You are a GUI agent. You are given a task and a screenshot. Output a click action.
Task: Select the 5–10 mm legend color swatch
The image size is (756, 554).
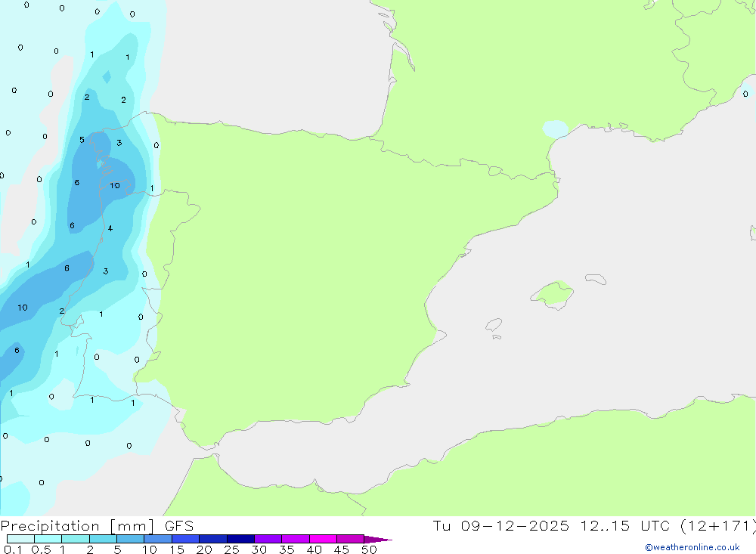click(x=130, y=539)
